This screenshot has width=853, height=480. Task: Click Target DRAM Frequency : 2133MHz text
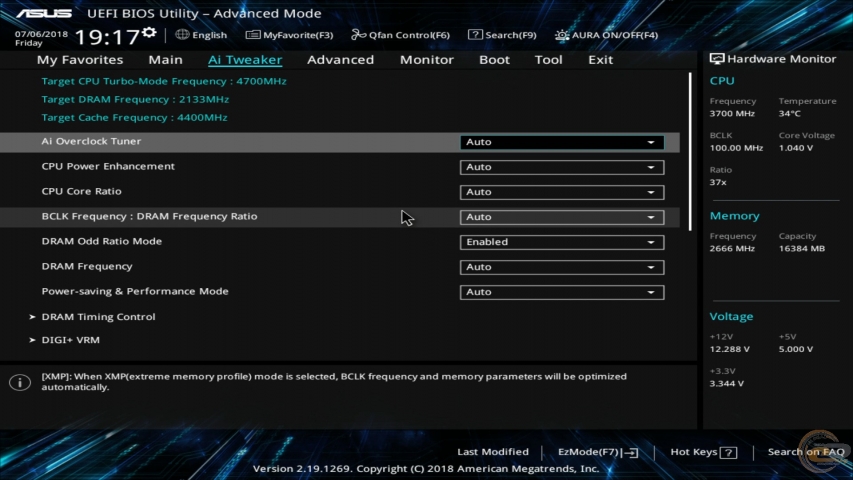(x=135, y=100)
